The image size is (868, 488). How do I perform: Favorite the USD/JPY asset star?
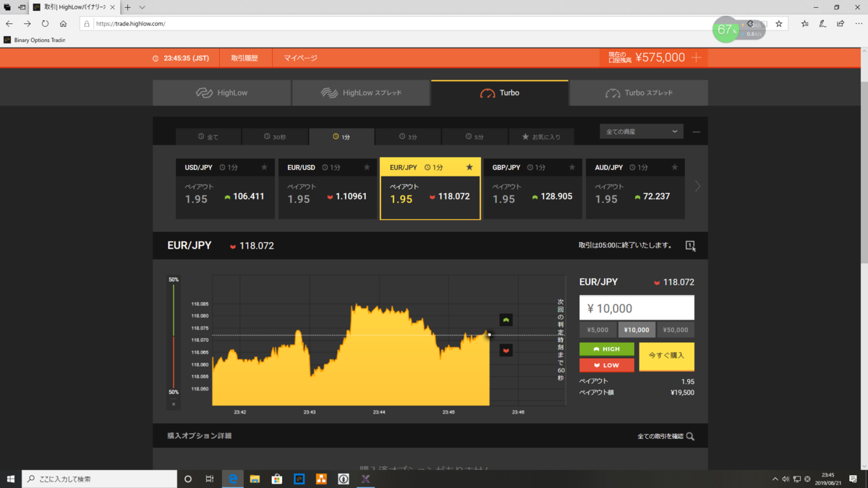tap(264, 168)
